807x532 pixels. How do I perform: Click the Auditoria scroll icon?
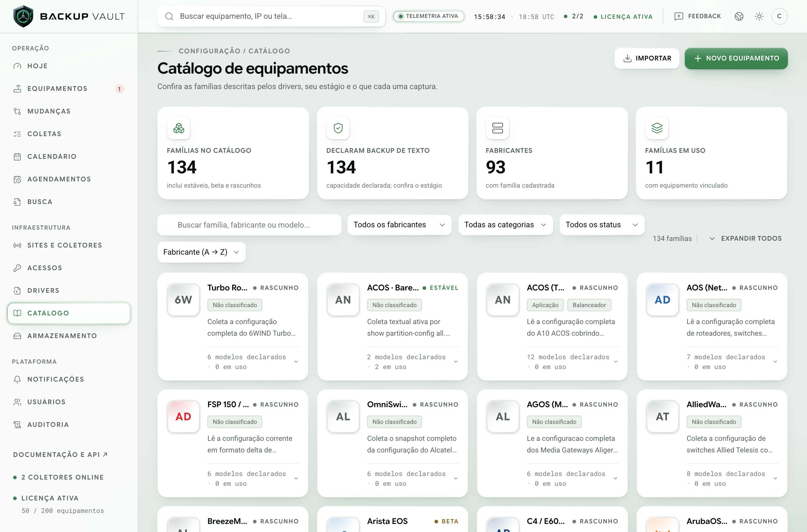pyautogui.click(x=17, y=424)
